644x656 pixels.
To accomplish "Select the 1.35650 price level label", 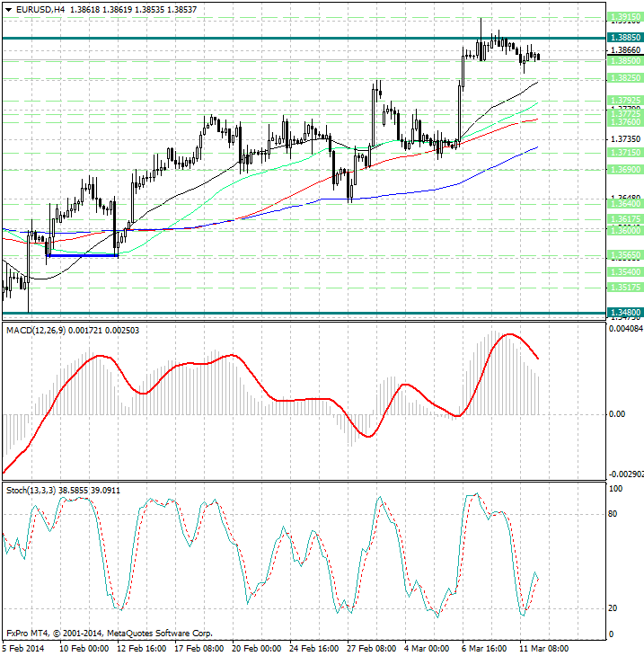I will point(625,255).
